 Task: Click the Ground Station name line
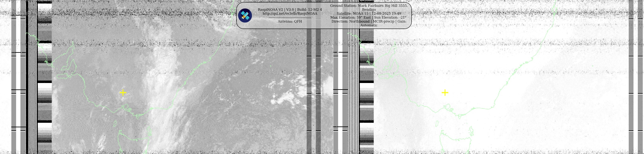pyautogui.click(x=369, y=6)
